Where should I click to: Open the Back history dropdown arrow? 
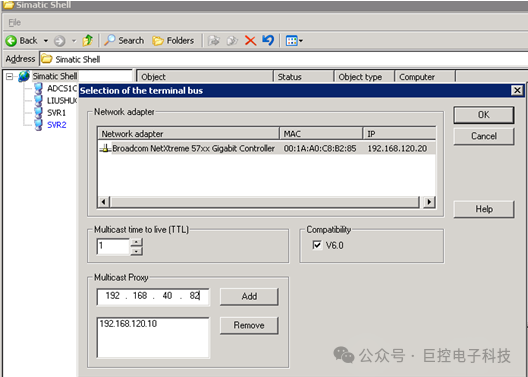[45, 41]
